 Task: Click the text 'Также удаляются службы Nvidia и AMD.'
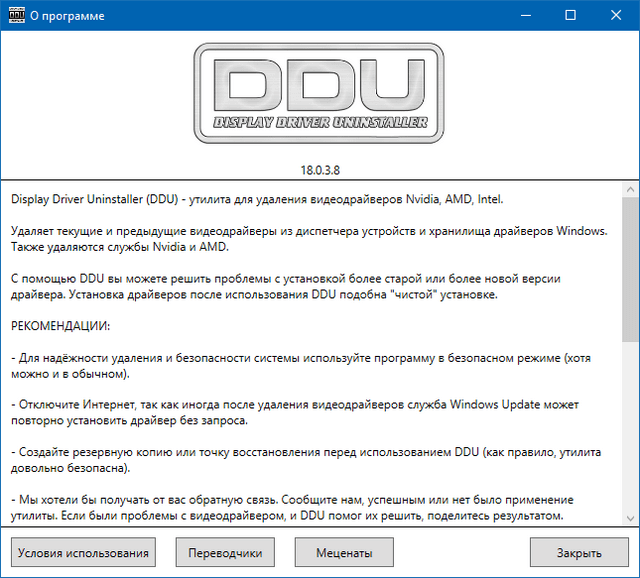point(120,247)
